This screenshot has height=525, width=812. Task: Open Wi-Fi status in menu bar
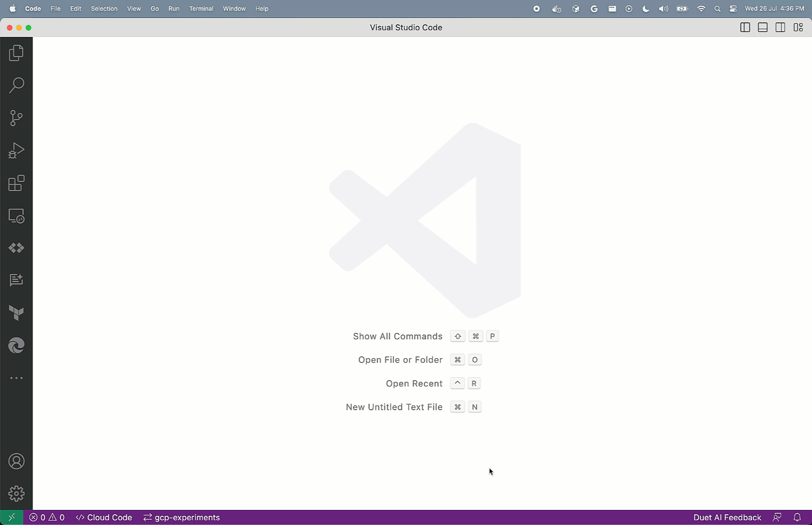(701, 9)
